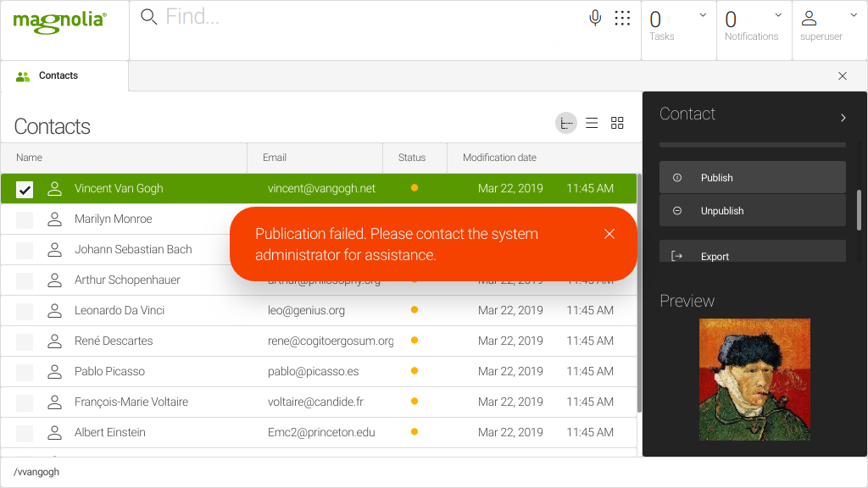Close the Contacts app tab
Screen dimensions: 868x488
[x=842, y=76]
